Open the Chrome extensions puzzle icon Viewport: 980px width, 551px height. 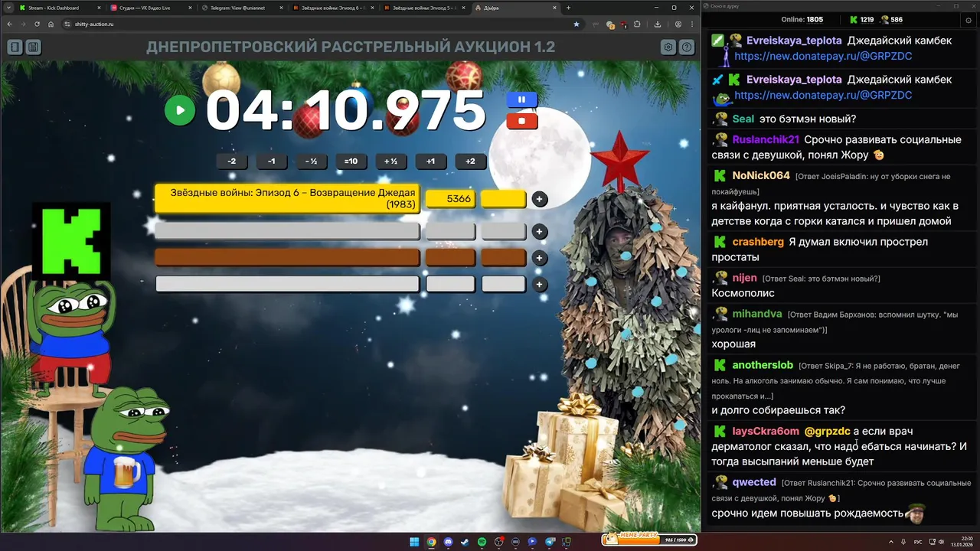coord(636,24)
